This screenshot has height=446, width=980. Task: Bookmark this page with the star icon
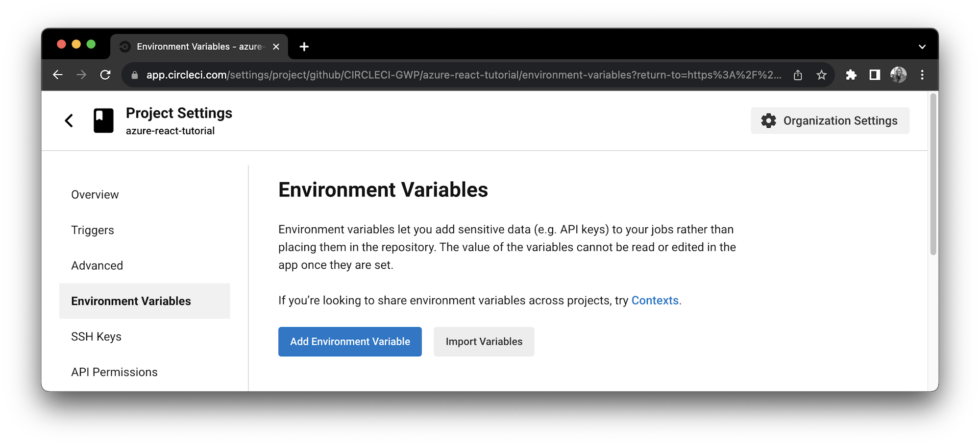[821, 74]
